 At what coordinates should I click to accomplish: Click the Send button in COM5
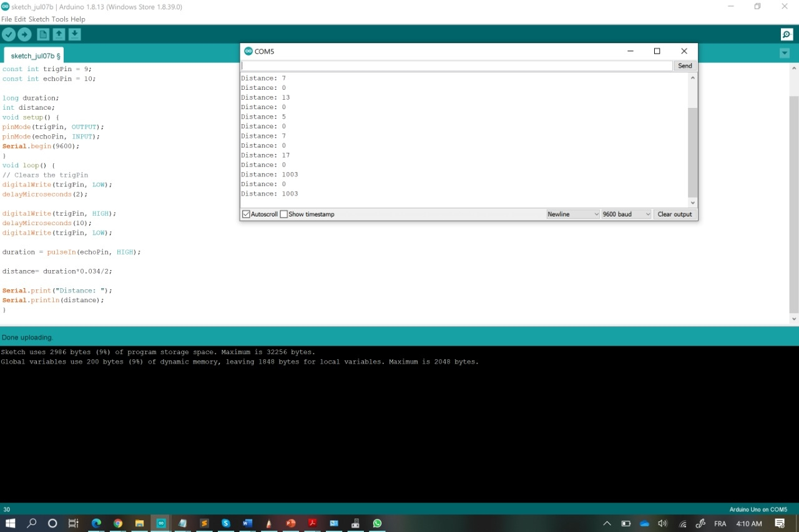(685, 66)
